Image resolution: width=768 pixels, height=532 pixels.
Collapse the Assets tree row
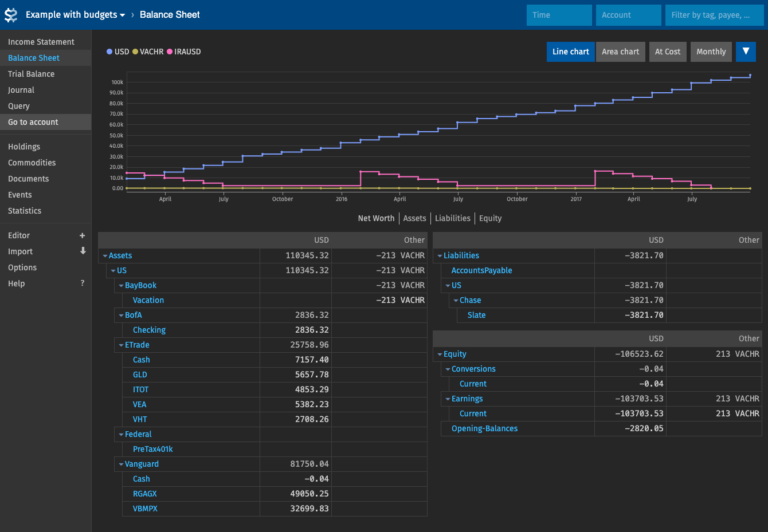click(x=105, y=256)
